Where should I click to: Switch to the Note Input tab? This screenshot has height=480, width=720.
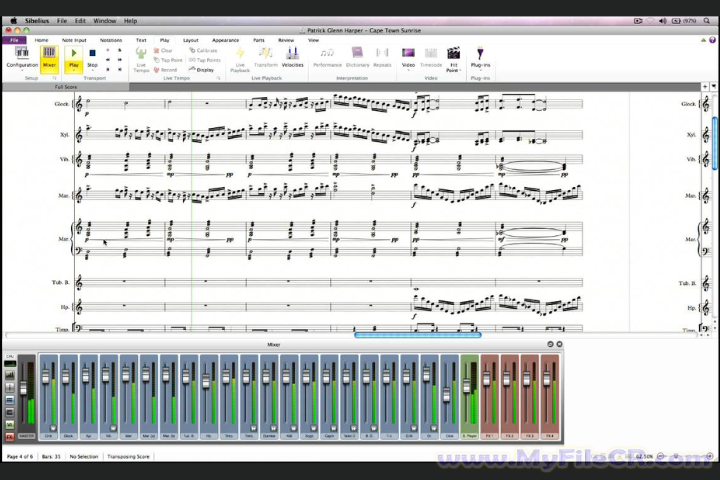(x=74, y=40)
